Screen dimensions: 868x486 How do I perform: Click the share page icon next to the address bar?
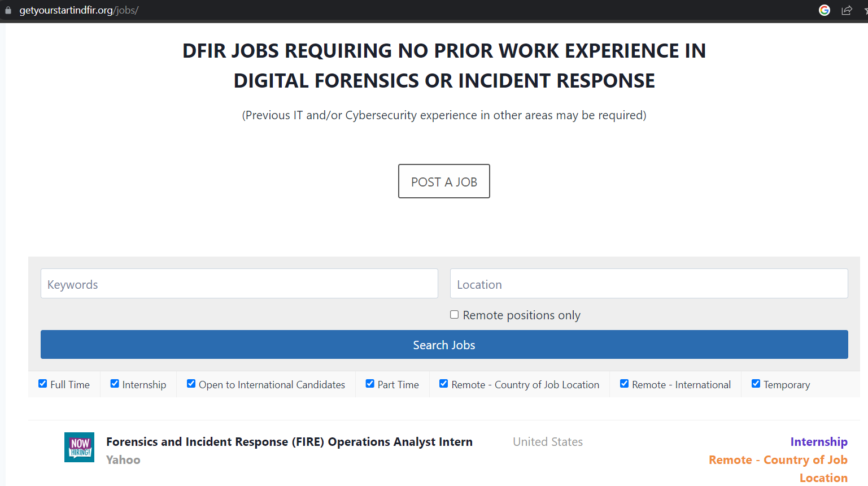[847, 10]
